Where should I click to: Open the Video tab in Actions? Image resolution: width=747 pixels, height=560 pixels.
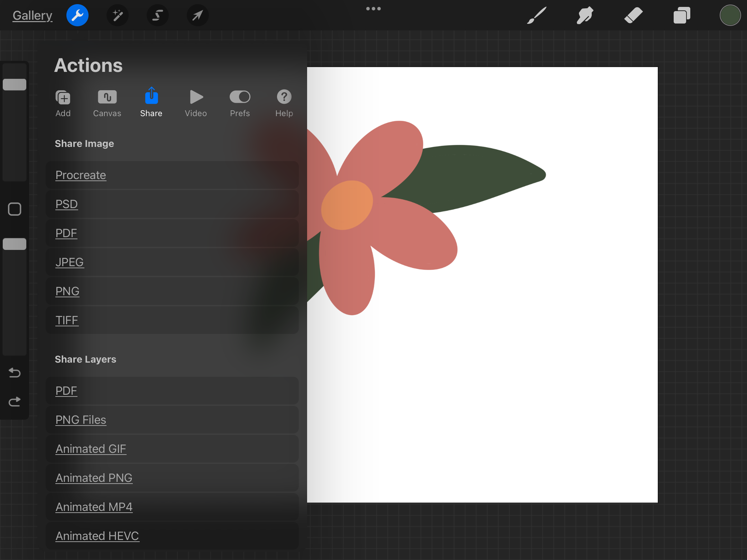[x=195, y=102]
